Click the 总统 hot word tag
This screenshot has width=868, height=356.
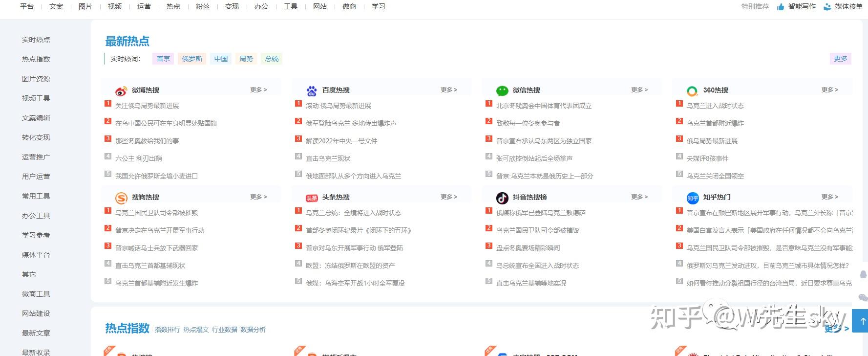pos(272,59)
